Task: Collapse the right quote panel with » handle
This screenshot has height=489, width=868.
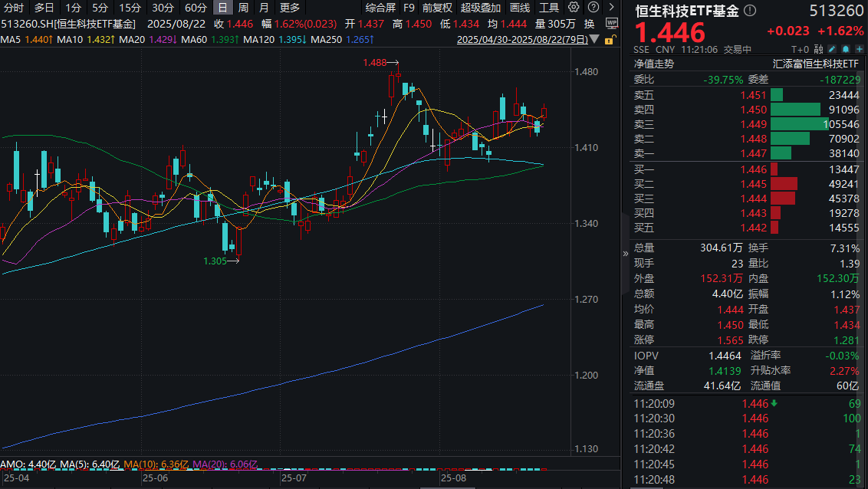Action: click(626, 254)
